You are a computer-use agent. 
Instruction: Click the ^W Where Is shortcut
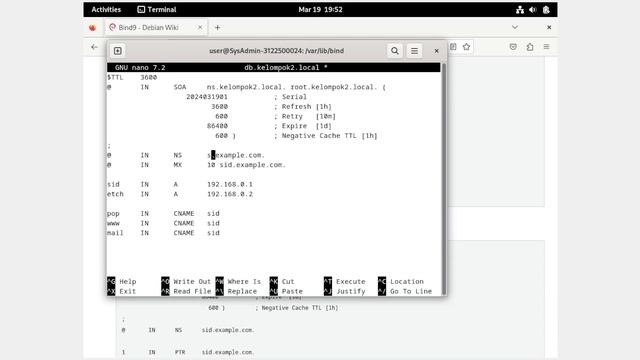click(238, 282)
